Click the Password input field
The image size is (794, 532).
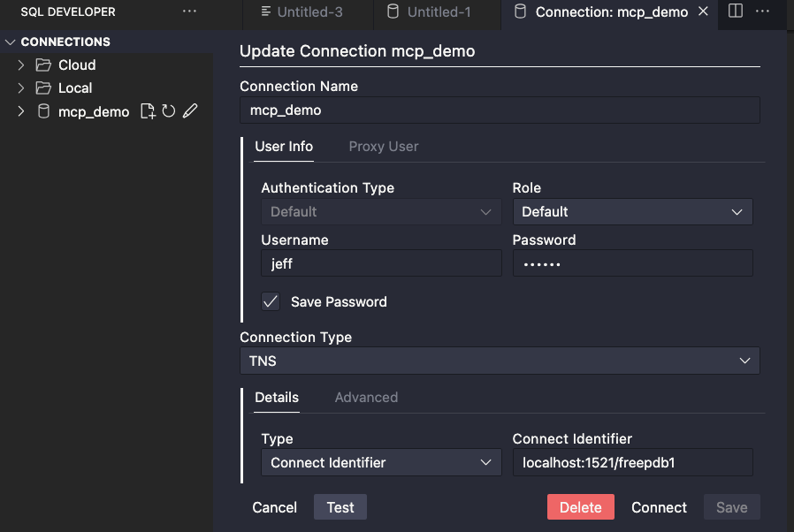tap(632, 263)
